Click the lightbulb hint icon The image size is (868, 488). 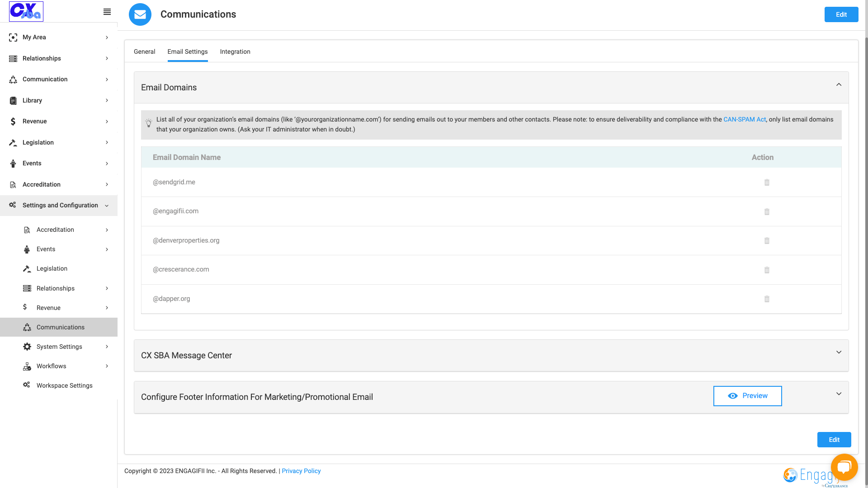(x=149, y=123)
